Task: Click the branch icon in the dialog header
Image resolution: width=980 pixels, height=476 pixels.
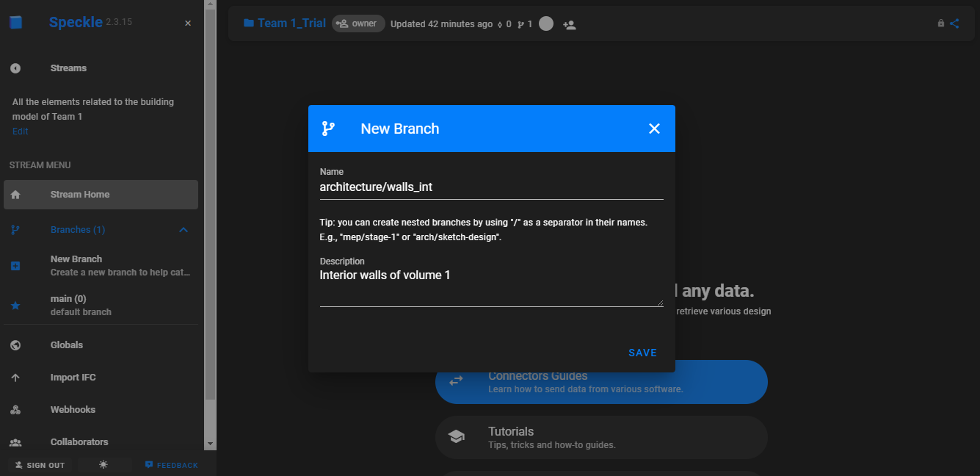Action: pyautogui.click(x=330, y=128)
